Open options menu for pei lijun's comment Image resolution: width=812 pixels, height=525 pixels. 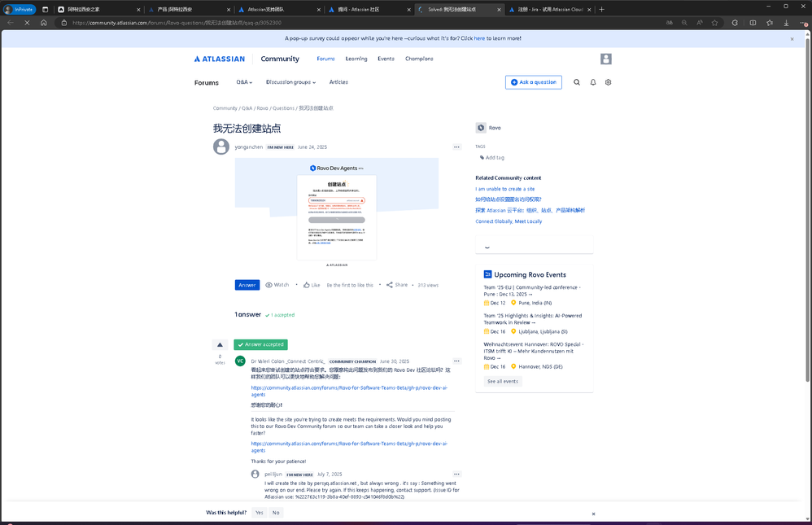pyautogui.click(x=456, y=475)
